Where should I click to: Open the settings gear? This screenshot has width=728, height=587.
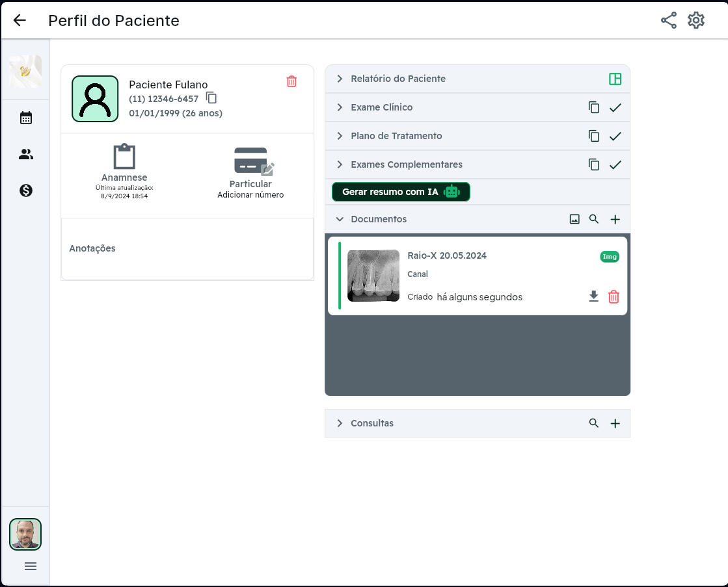pyautogui.click(x=695, y=20)
